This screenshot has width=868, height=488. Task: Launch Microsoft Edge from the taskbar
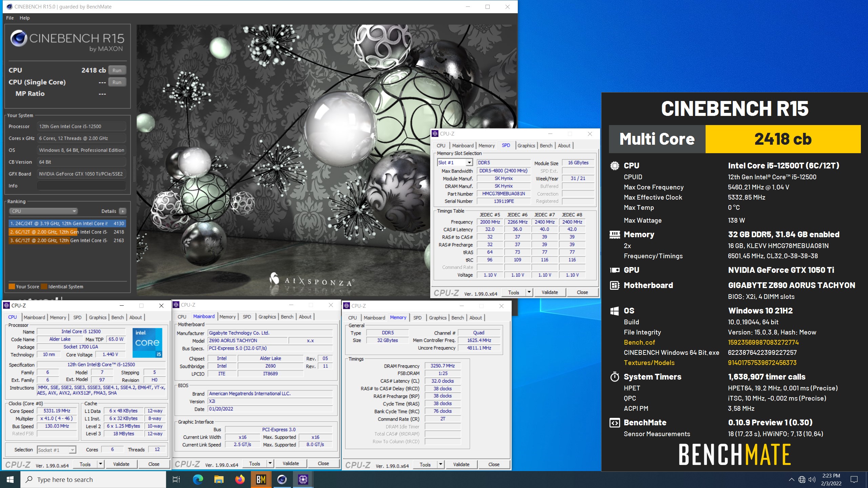click(198, 480)
